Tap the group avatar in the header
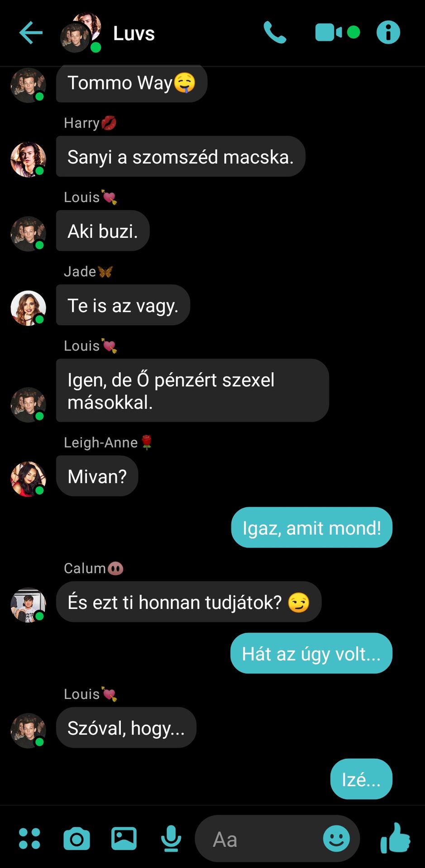 tap(81, 33)
